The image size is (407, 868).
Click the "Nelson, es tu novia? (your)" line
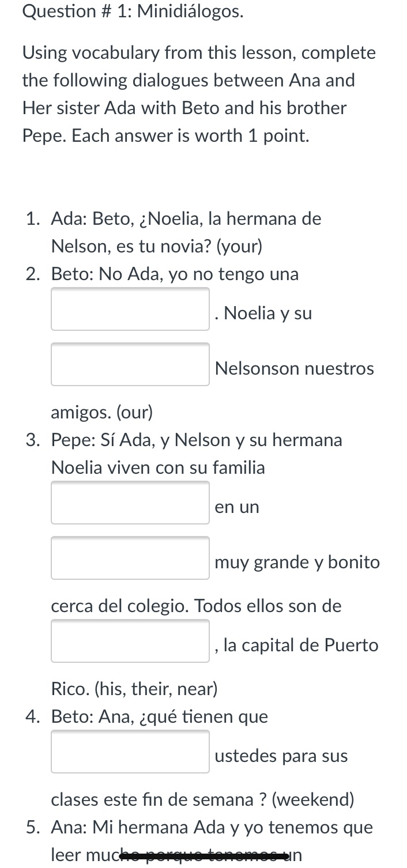(x=156, y=247)
